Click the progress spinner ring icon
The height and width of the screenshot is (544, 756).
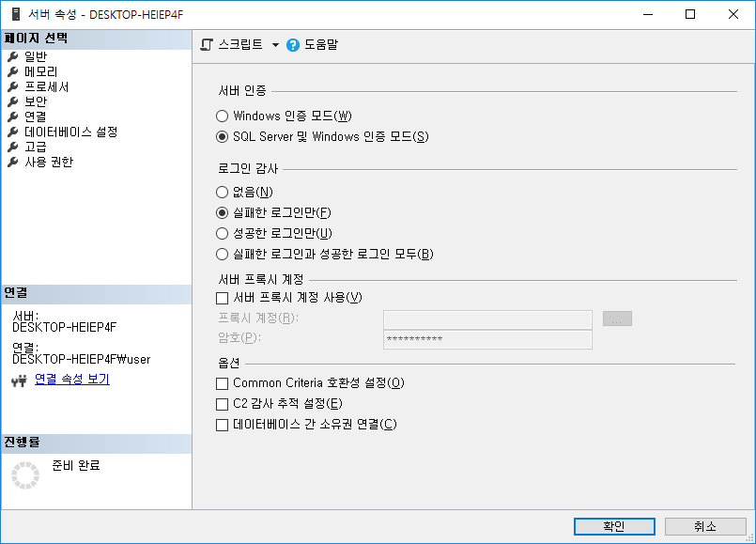tap(25, 475)
